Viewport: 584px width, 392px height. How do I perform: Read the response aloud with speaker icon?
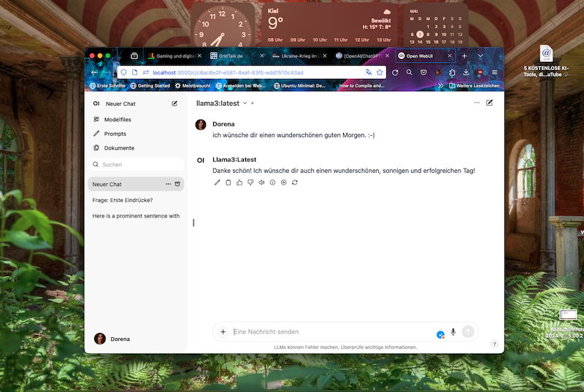click(x=261, y=182)
